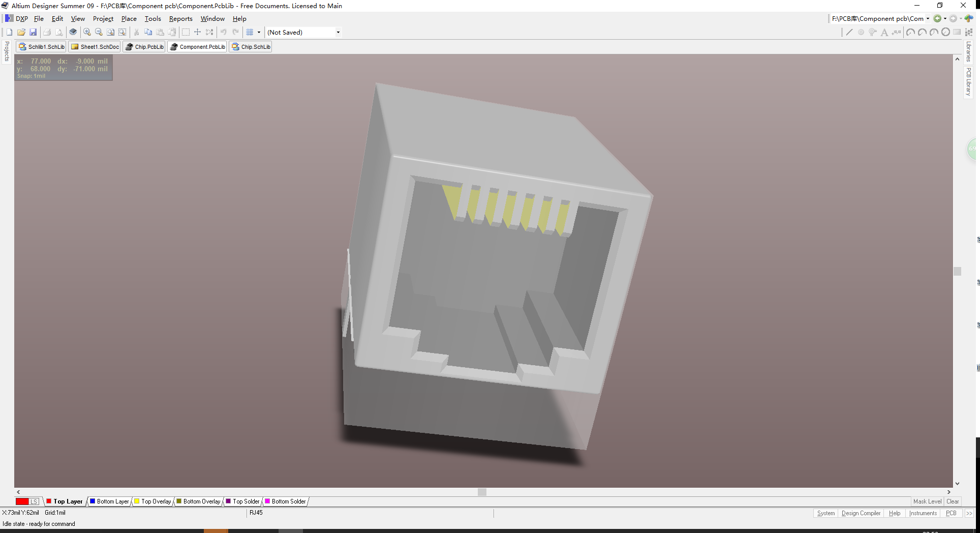Image resolution: width=980 pixels, height=533 pixels.
Task: Open the View menu
Action: [x=78, y=19]
